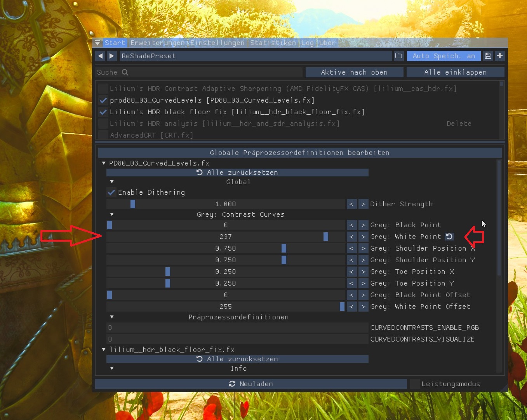The width and height of the screenshot is (527, 420).
Task: Click Neuladen to reload shaders
Action: pos(251,384)
